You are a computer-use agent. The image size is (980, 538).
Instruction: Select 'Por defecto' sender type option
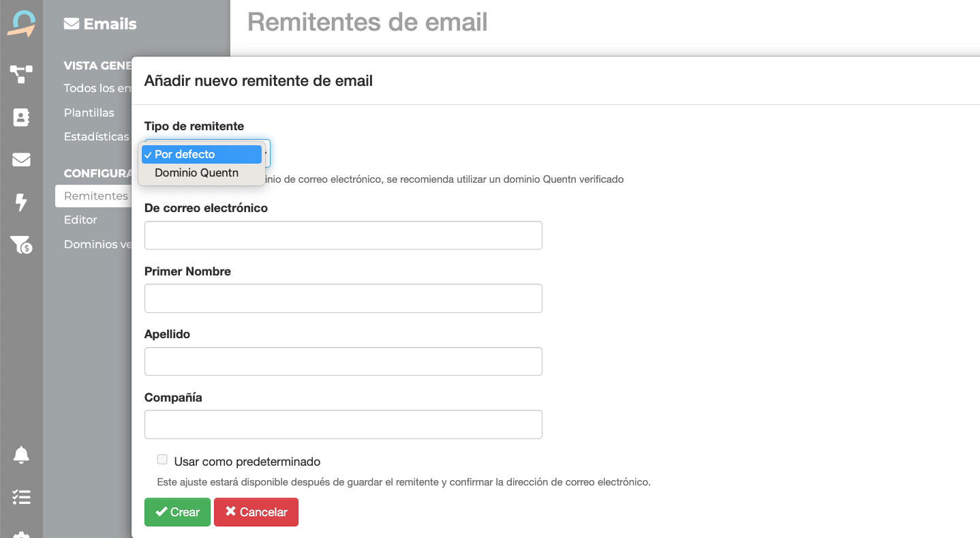coord(201,154)
